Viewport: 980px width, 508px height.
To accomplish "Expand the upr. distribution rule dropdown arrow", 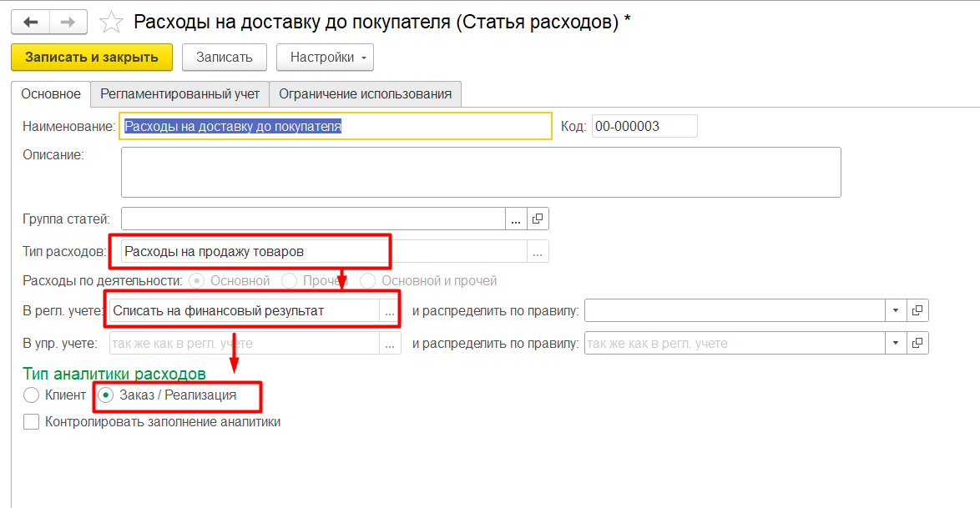I will [x=896, y=343].
